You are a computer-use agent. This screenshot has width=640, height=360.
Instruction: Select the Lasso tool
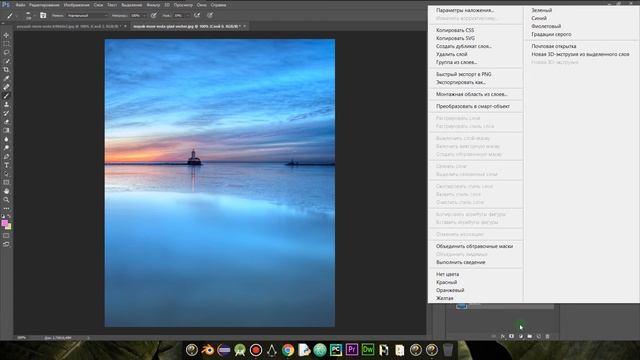pos(6,52)
